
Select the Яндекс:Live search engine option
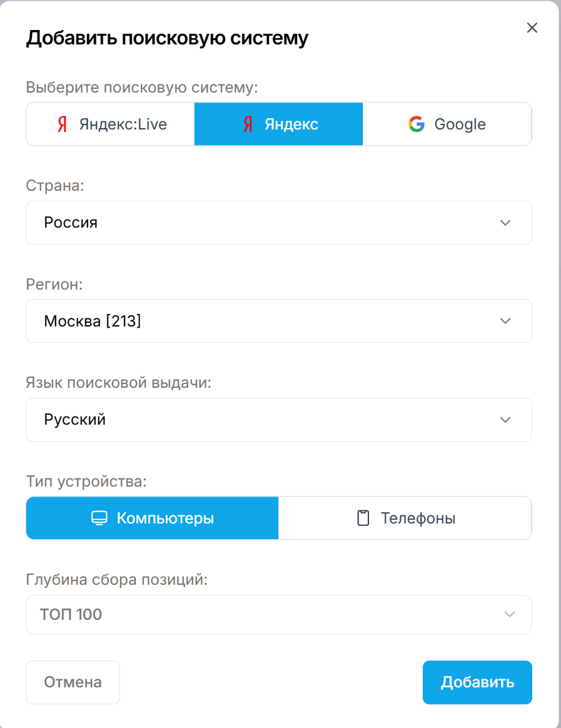tap(110, 124)
